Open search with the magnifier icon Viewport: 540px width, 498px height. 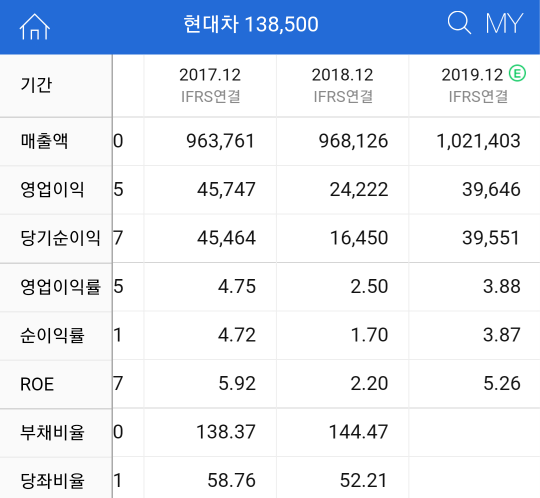click(x=459, y=23)
